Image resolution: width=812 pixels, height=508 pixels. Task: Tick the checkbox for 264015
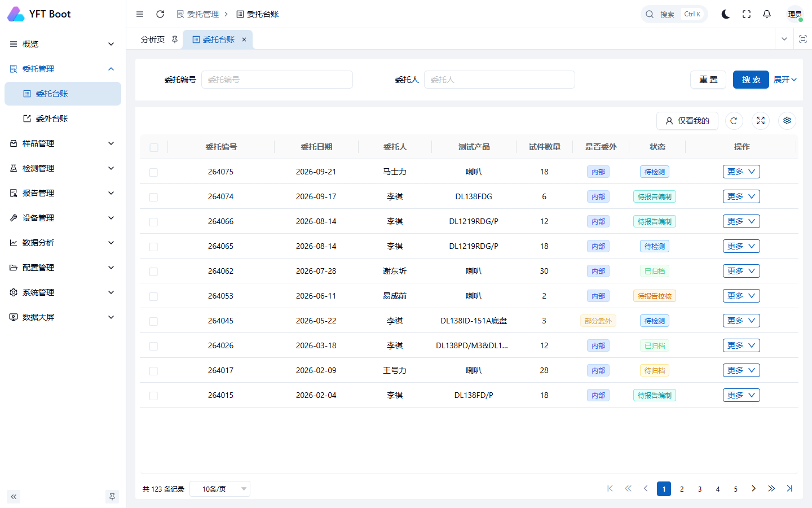click(x=153, y=396)
